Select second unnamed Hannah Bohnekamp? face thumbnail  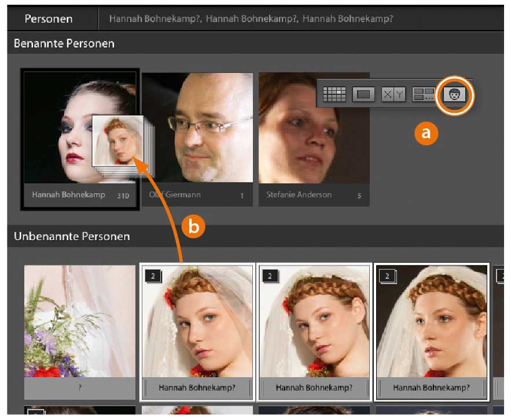(314, 321)
